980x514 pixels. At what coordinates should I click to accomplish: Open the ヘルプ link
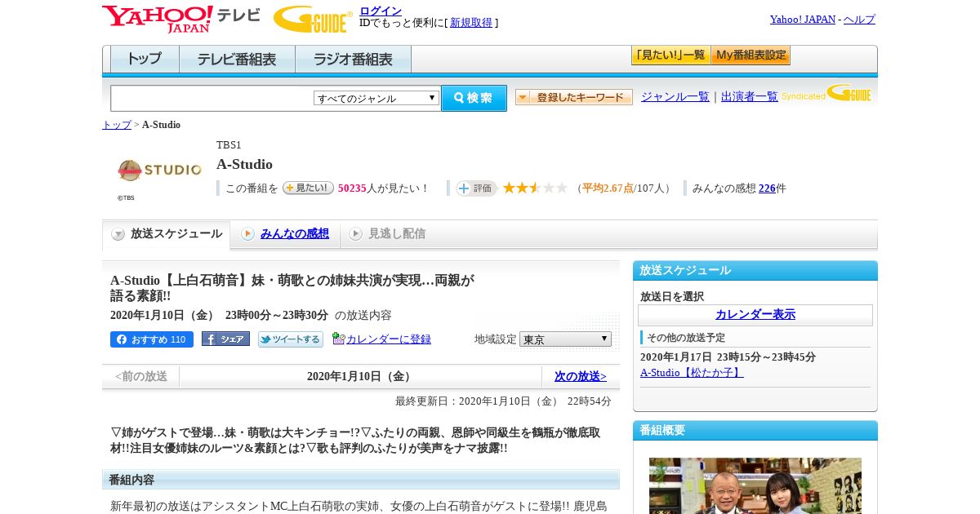(859, 20)
